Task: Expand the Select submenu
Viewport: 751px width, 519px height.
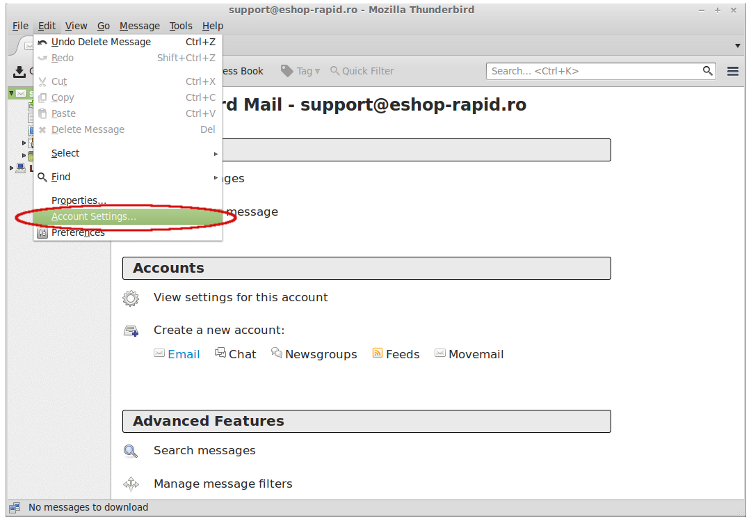Action: click(127, 153)
